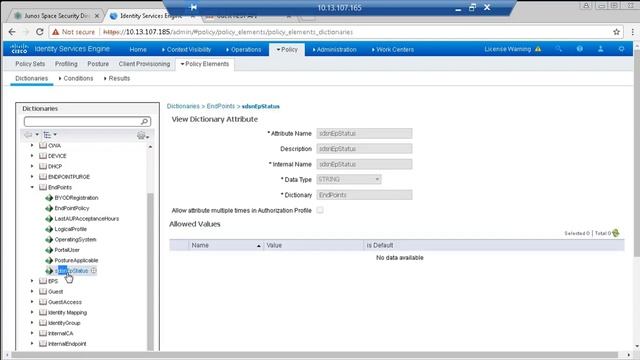Open the ISE header search icon
This screenshot has height=360, width=640.
558,49
